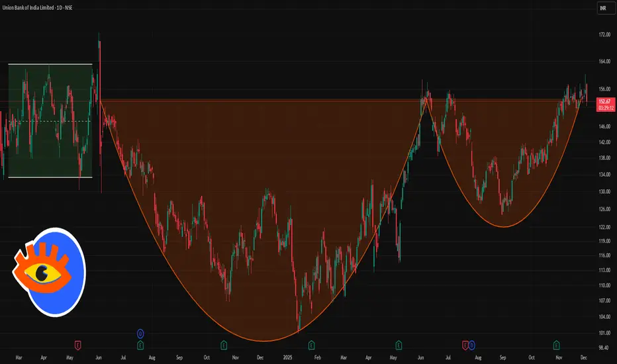Click the 122.00 price scale label
Image resolution: width=617 pixels, height=364 pixels.
604,227
